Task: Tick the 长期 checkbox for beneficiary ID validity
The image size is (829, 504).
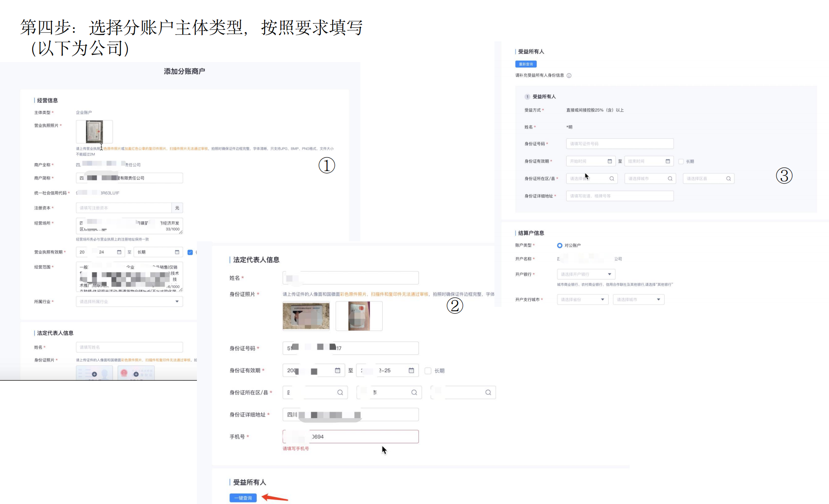Action: (x=681, y=161)
